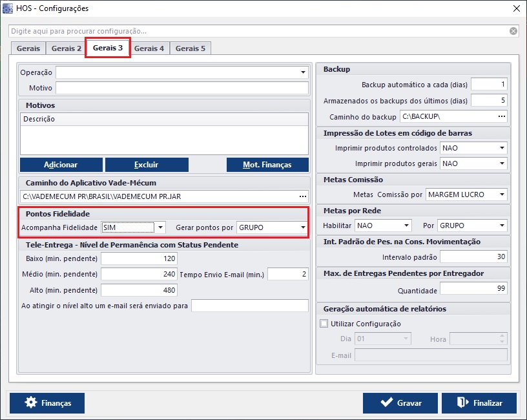Click the clear search field X icon
The height and width of the screenshot is (420, 527).
513,31
